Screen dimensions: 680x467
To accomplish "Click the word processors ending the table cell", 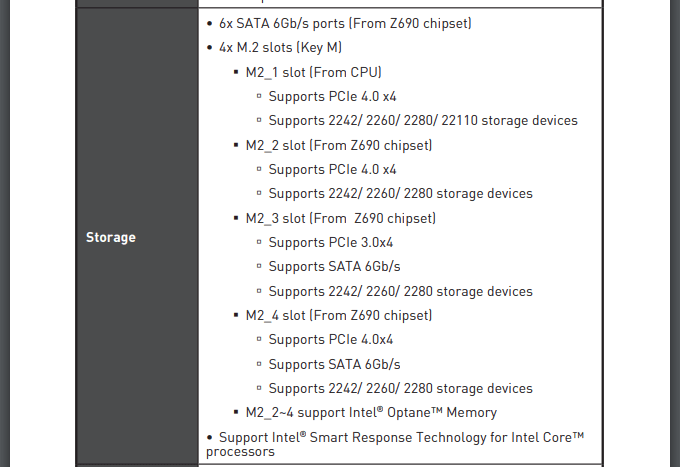I will [x=240, y=452].
